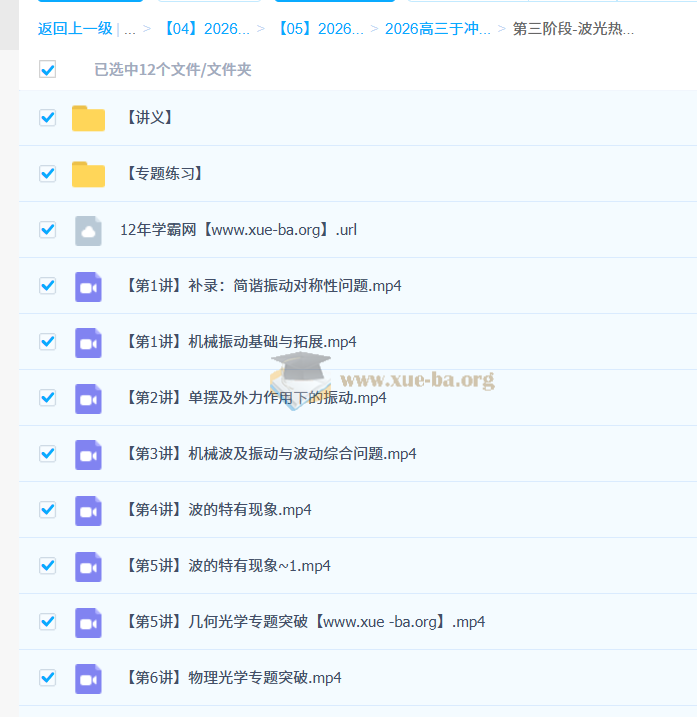Navigate to 【05】2026... breadcrumb folder
The width and height of the screenshot is (697, 717).
[x=319, y=29]
